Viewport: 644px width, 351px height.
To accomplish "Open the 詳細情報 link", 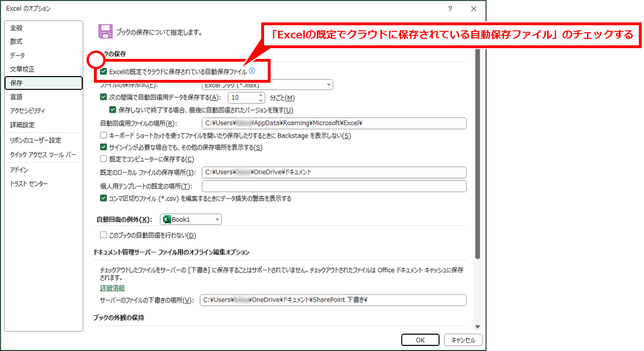I will [x=113, y=288].
